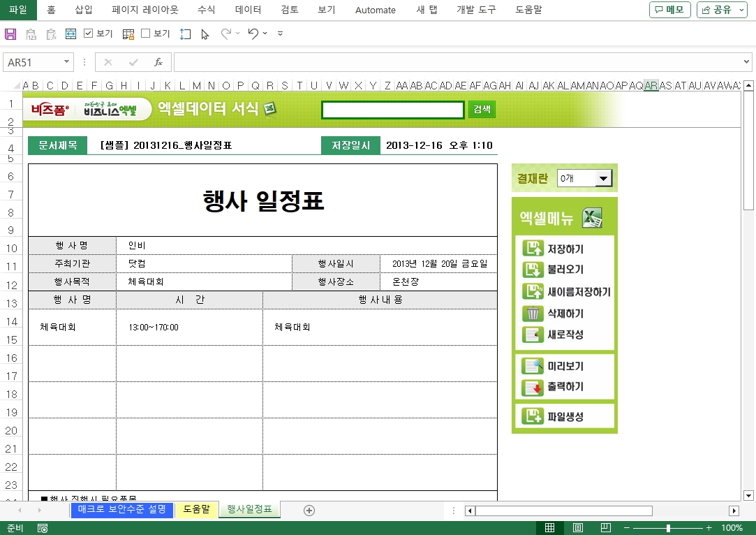Check the second unchecked 보기 checkbox
Viewport: 756px width, 535px height.
coord(146,34)
